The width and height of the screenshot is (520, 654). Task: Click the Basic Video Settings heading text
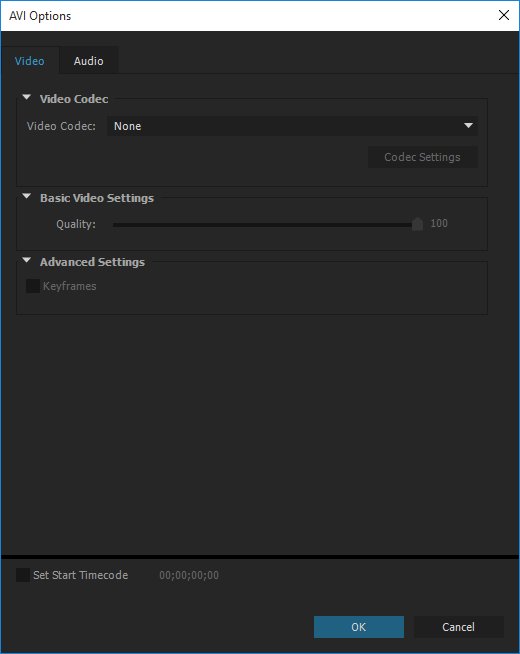[97, 198]
